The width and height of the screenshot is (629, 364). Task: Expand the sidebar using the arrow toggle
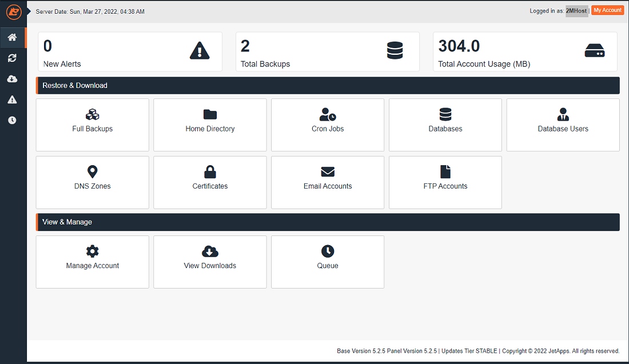click(x=29, y=11)
